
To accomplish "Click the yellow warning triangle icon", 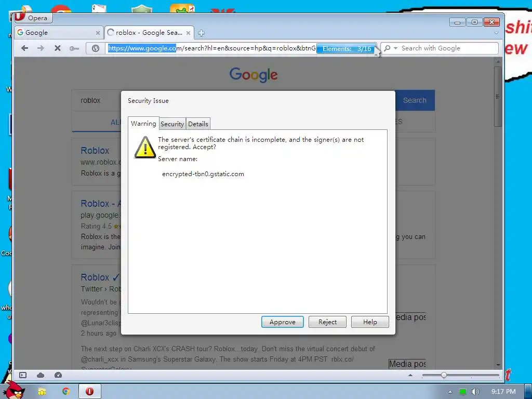I will [x=145, y=148].
